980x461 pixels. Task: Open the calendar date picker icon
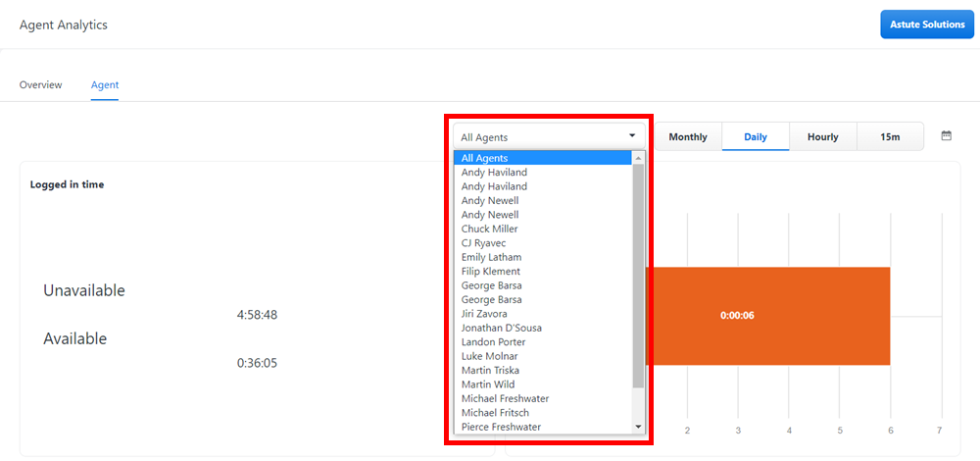click(947, 136)
